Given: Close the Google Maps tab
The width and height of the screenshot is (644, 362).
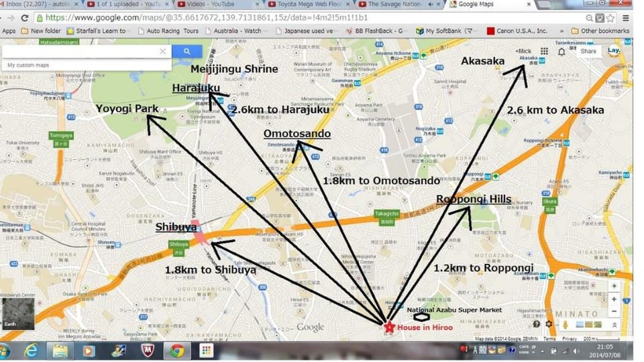Looking at the screenshot, I should (x=529, y=4).
